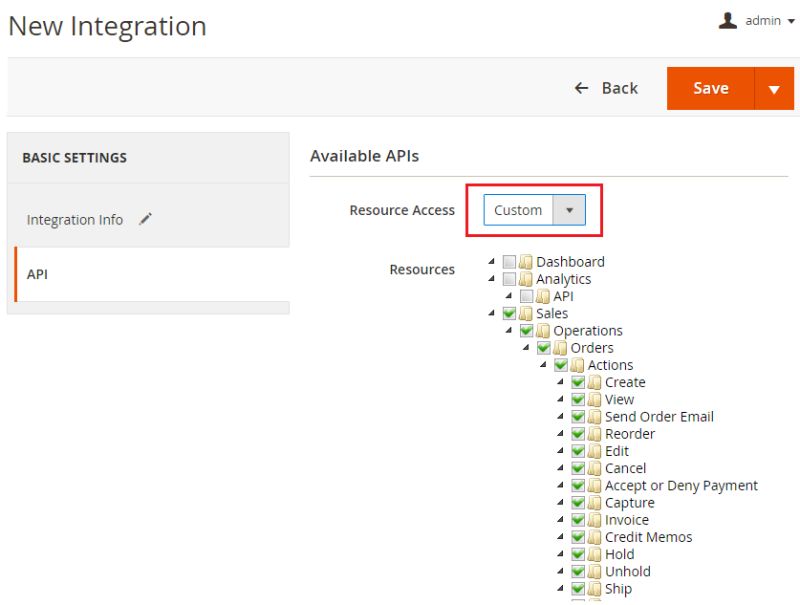Collapse the Dashboard tree node arrow
This screenshot has height=605, width=800.
click(x=492, y=261)
